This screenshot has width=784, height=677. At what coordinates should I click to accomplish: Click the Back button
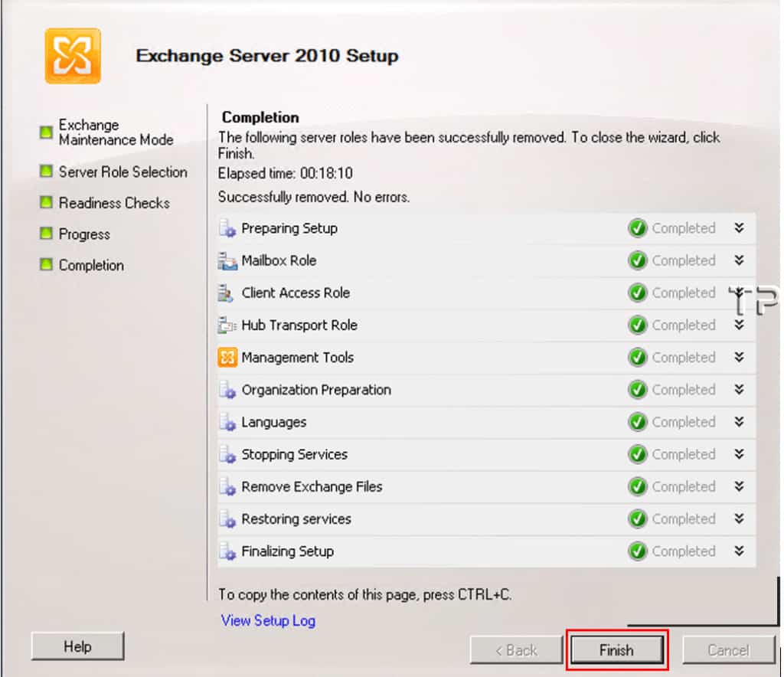coord(516,650)
